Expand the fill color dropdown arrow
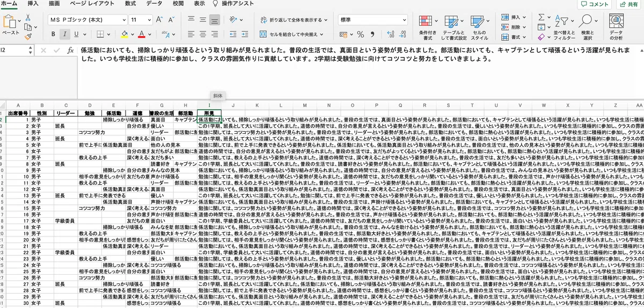Viewport: 644px width, 308px height. click(132, 34)
